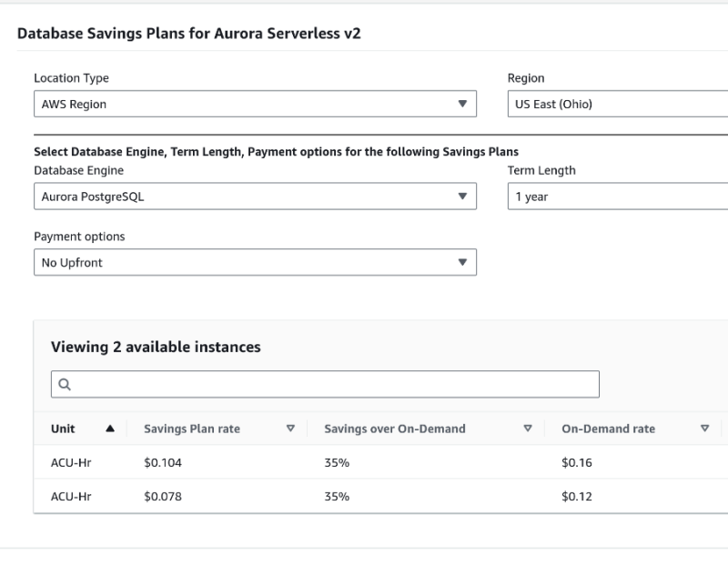Image resolution: width=728 pixels, height=566 pixels.
Task: Open the Region dropdown showing US East (Ohio)
Action: click(x=617, y=104)
